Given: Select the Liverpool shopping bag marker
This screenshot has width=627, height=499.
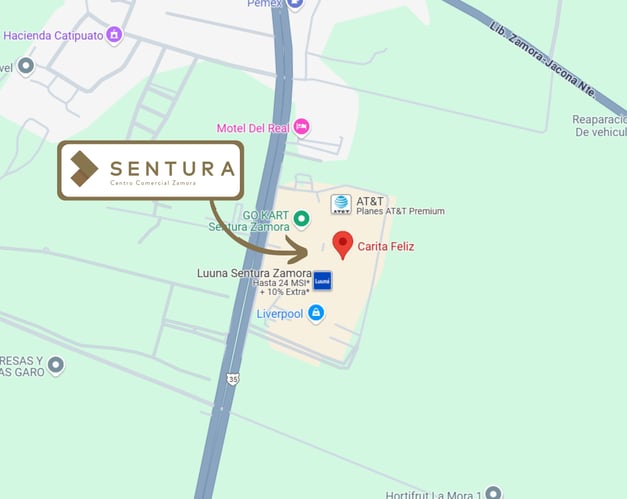Looking at the screenshot, I should coord(316,313).
